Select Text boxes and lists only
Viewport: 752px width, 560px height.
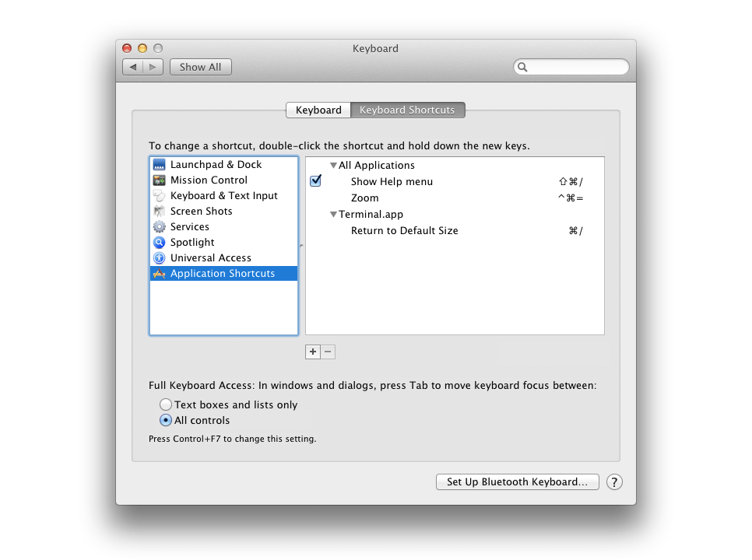(166, 404)
